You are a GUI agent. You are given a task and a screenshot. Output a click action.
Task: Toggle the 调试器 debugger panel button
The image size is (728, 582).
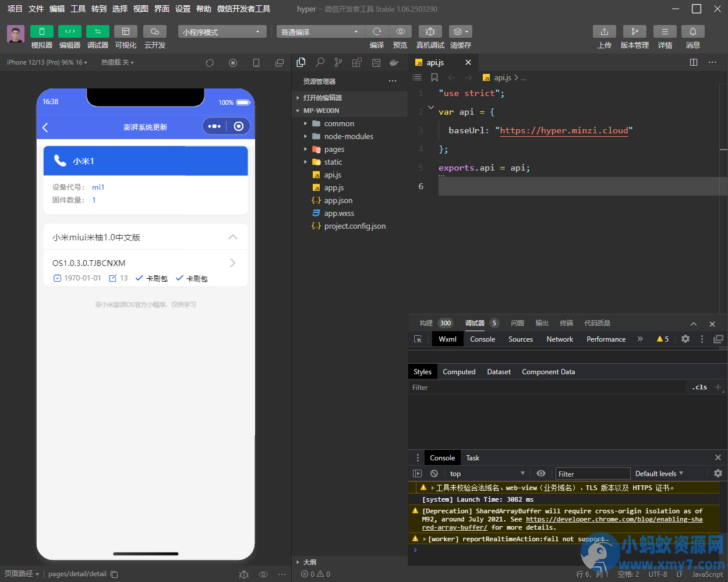pos(98,31)
